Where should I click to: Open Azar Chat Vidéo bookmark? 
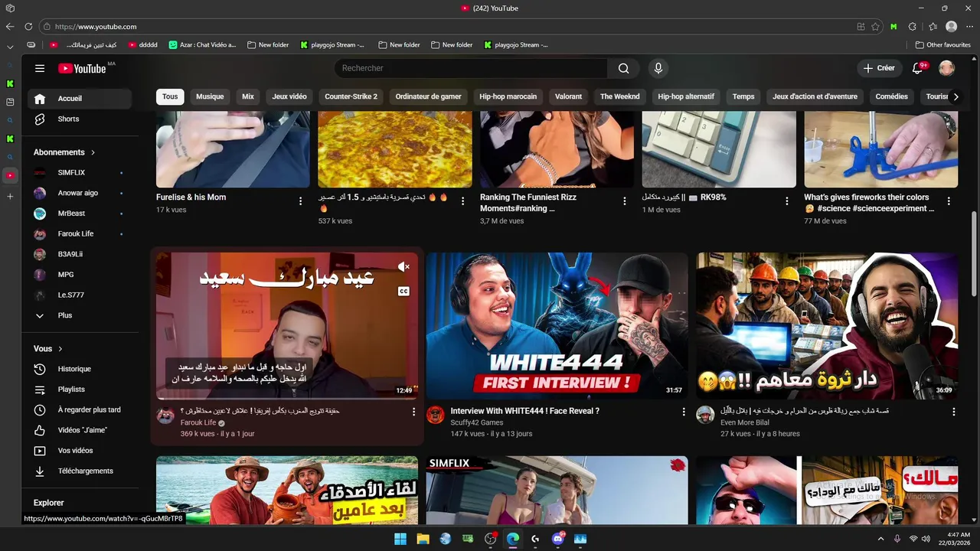pos(203,45)
